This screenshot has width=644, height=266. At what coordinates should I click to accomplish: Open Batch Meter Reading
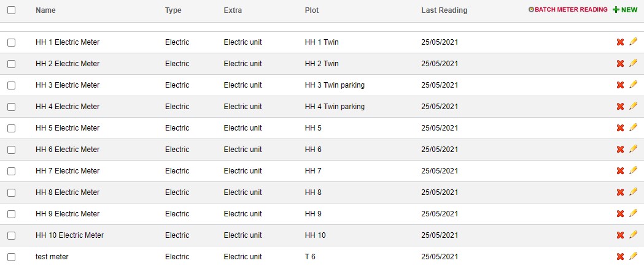(568, 10)
